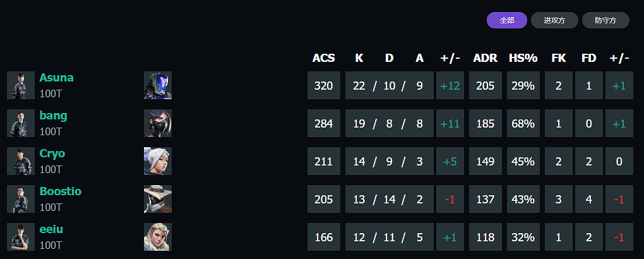
Task: Open eeiu's player profile link
Action: (x=51, y=229)
